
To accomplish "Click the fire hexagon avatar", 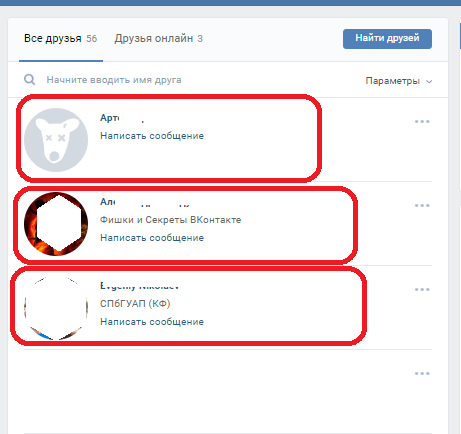I will click(56, 224).
